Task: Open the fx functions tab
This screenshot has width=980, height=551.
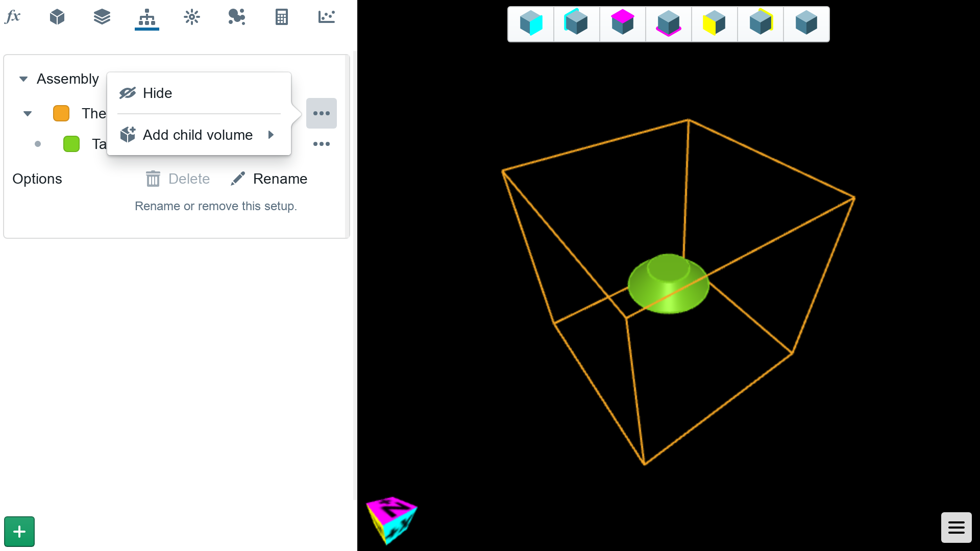Action: tap(12, 17)
